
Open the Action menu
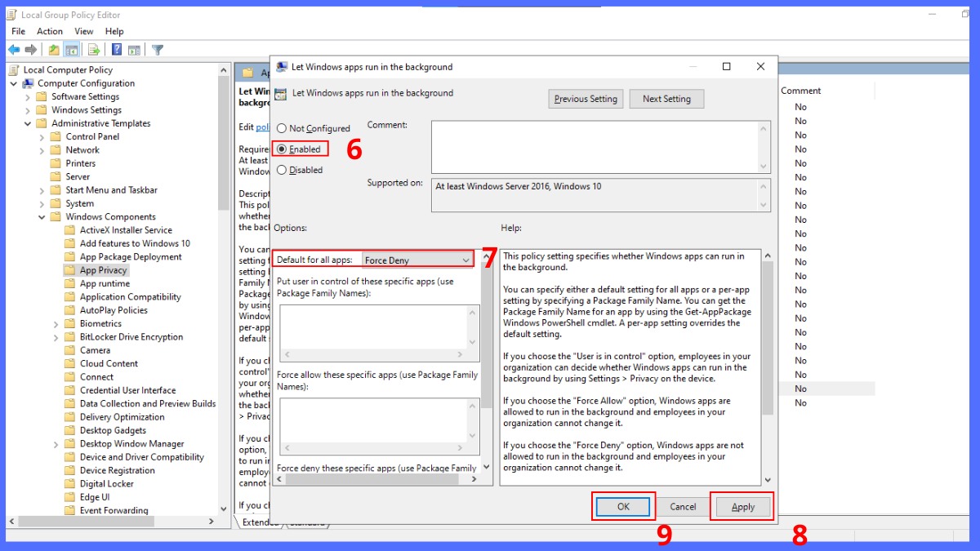pyautogui.click(x=49, y=31)
